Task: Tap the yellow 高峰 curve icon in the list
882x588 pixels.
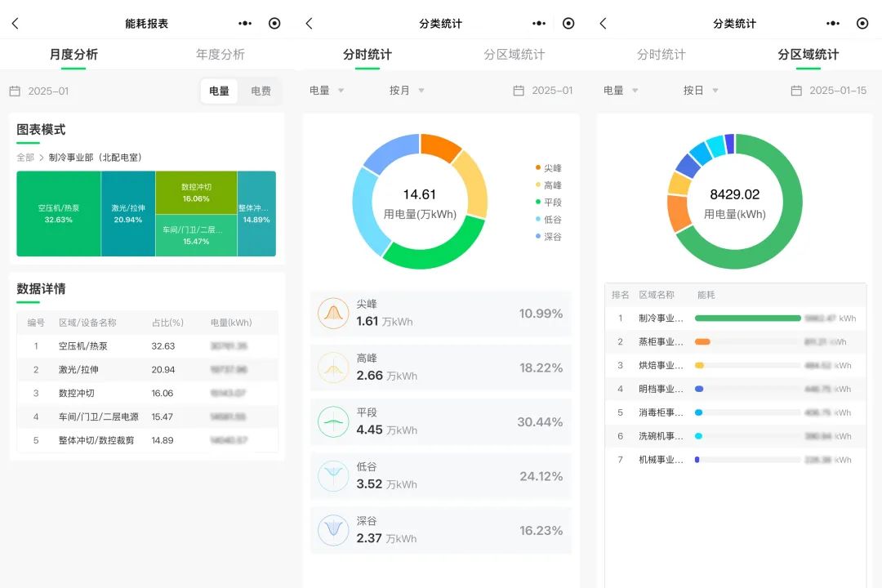Action: point(333,367)
